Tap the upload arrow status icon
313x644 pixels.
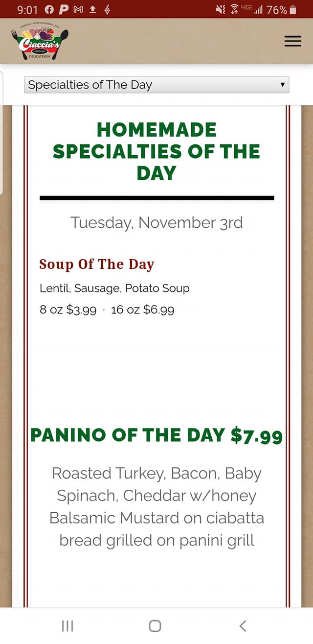coord(92,10)
